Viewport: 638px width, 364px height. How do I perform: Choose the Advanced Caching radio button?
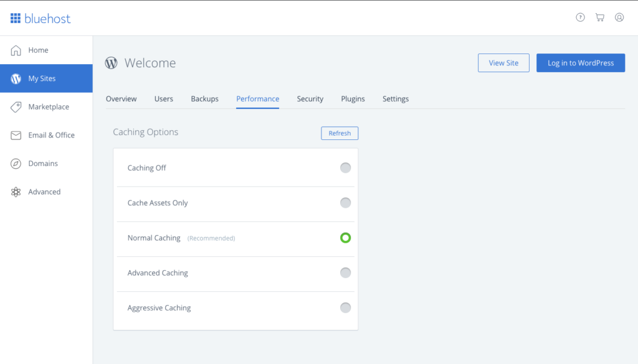click(345, 273)
